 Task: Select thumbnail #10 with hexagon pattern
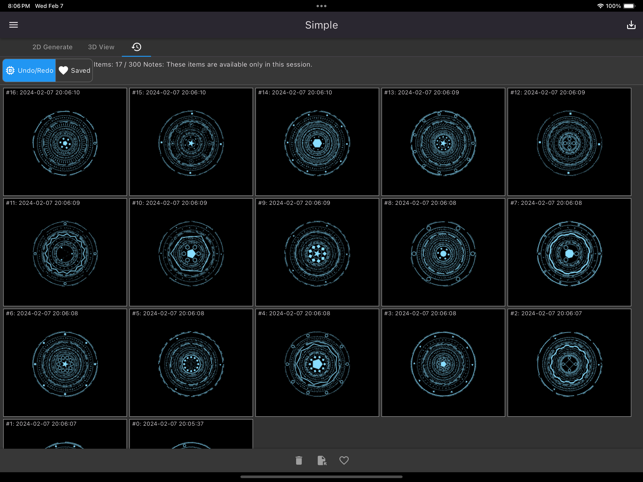tap(191, 252)
